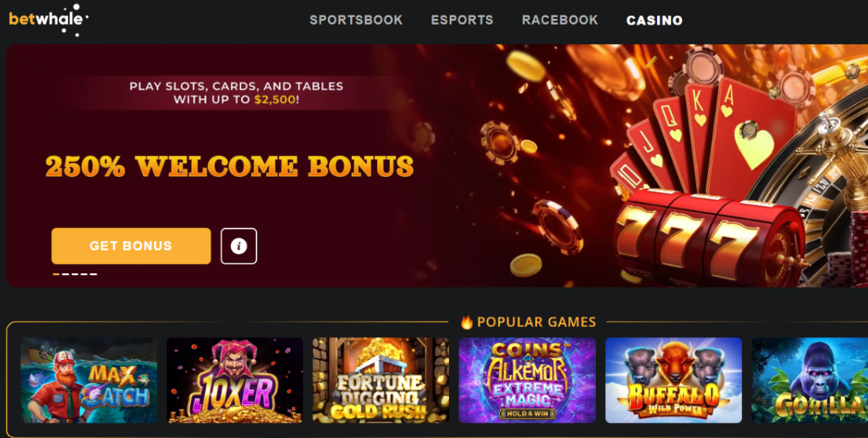Open the Joxer slot game
Screen dimensions: 868x438
pyautogui.click(x=235, y=381)
